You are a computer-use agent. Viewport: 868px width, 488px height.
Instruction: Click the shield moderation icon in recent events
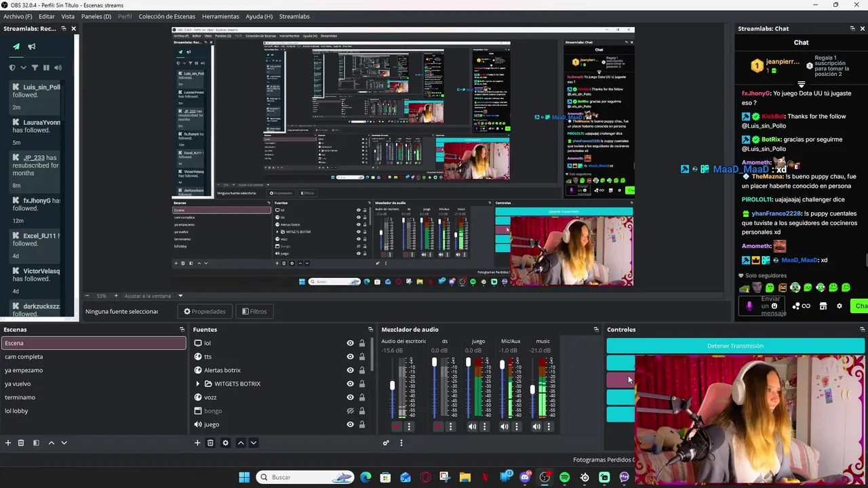(x=12, y=68)
